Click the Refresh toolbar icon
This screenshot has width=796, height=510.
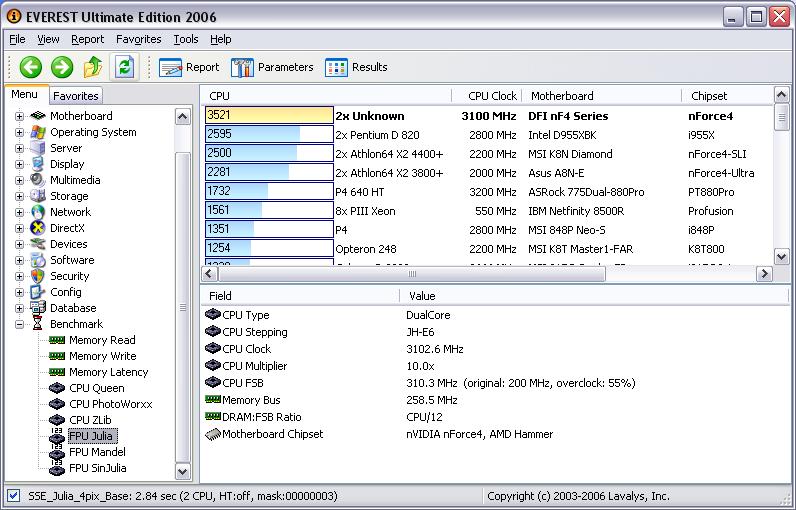click(124, 67)
